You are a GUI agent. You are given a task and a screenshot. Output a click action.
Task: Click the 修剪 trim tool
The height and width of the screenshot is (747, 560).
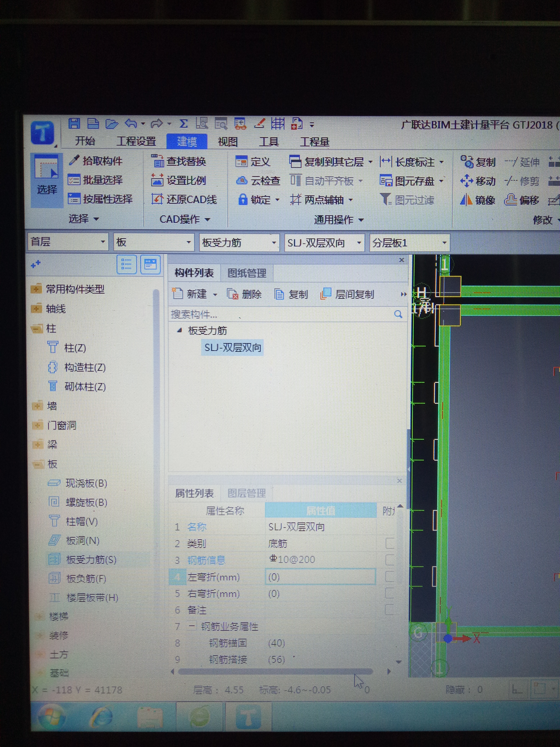coord(522,181)
